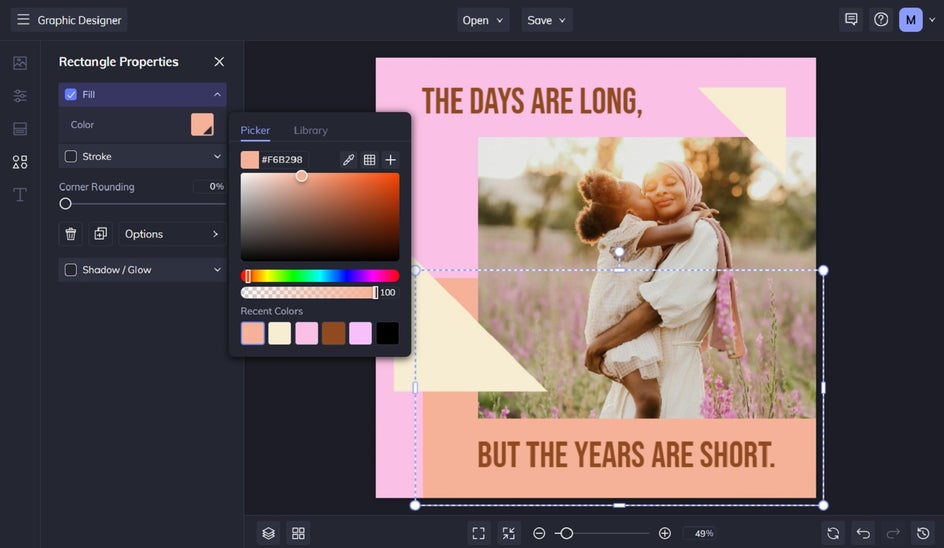Open the Save dropdown menu
Screen dimensions: 944x548
pos(547,20)
